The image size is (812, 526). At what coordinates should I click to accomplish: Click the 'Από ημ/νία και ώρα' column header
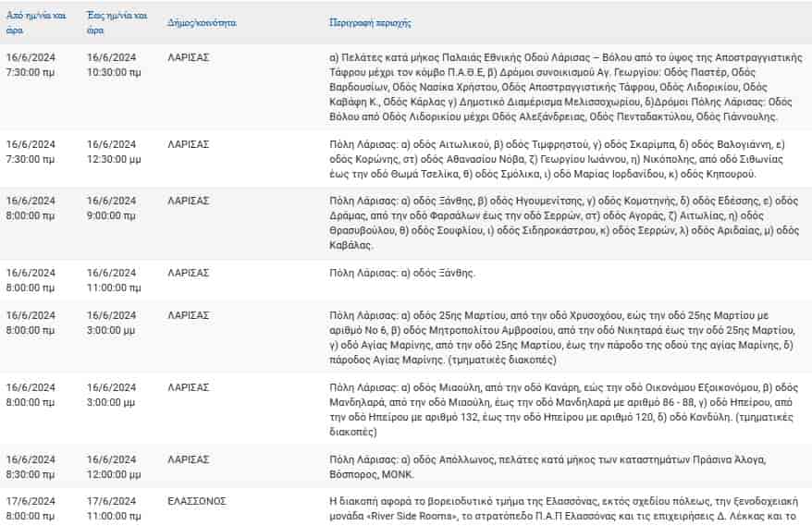point(36,22)
